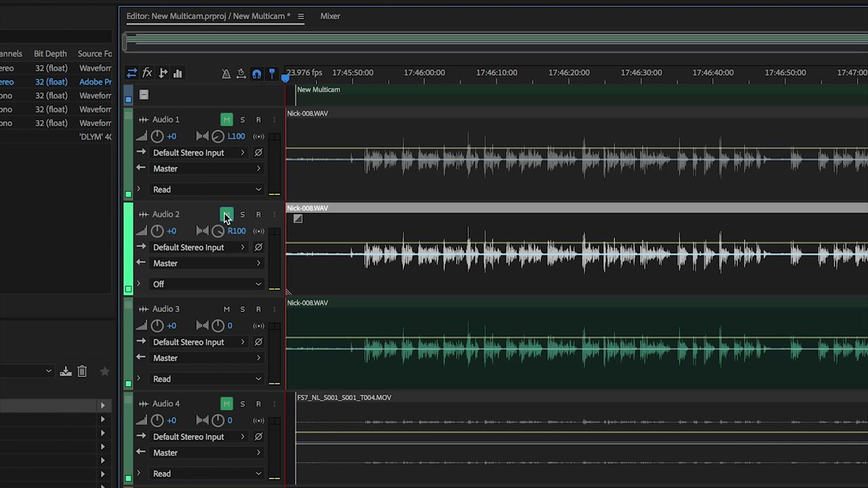Click the trash icon in the left panel
868x488 pixels.
[82, 371]
